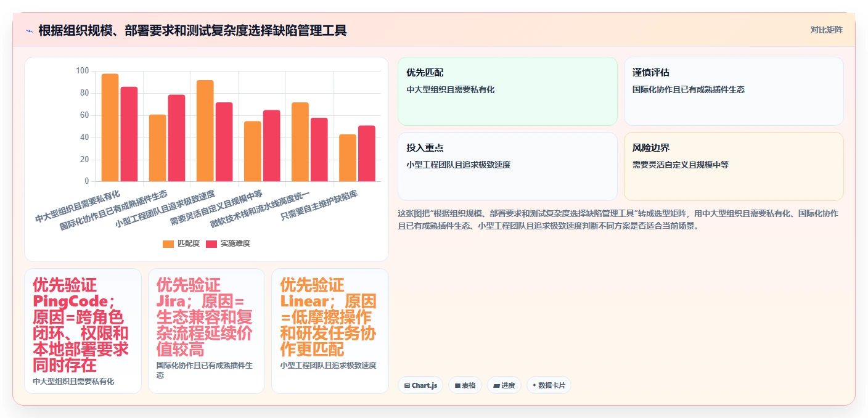Click x-axis label 微软技术栈和流水线高度统一
The width and height of the screenshot is (868, 418).
pyautogui.click(x=260, y=210)
